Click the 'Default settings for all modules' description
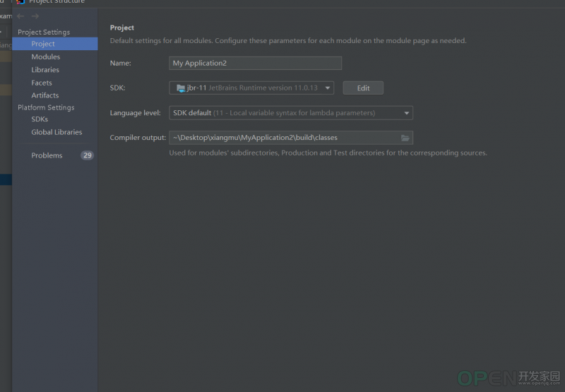This screenshot has width=565, height=392. [x=288, y=41]
